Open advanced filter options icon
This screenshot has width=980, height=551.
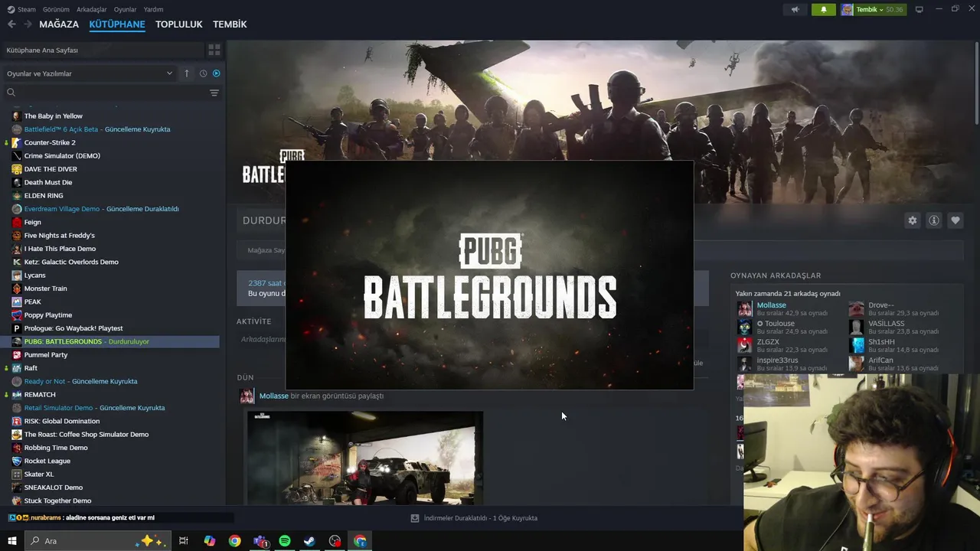pos(214,93)
